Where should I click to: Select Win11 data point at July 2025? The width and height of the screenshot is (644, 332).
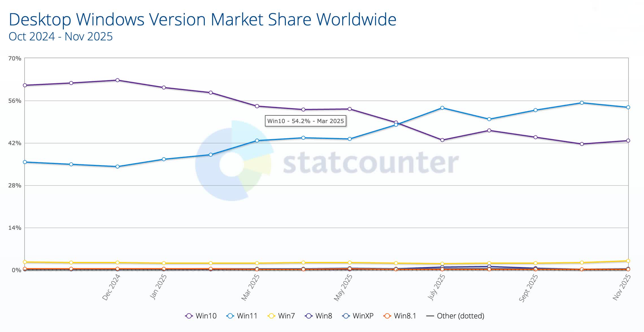pos(442,108)
